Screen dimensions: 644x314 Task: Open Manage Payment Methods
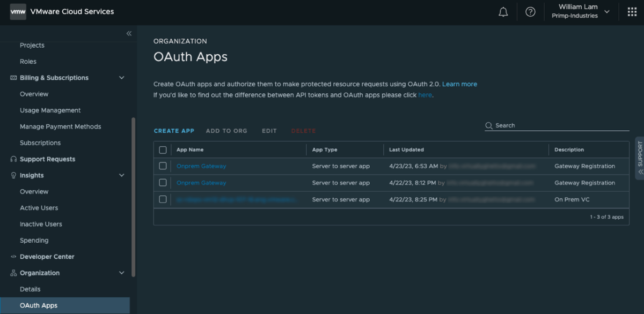click(x=60, y=126)
